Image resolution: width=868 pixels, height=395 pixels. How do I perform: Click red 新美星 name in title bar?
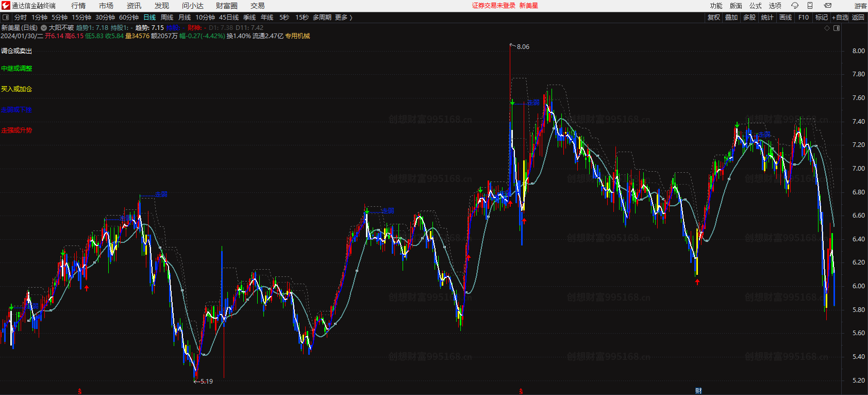tap(528, 6)
